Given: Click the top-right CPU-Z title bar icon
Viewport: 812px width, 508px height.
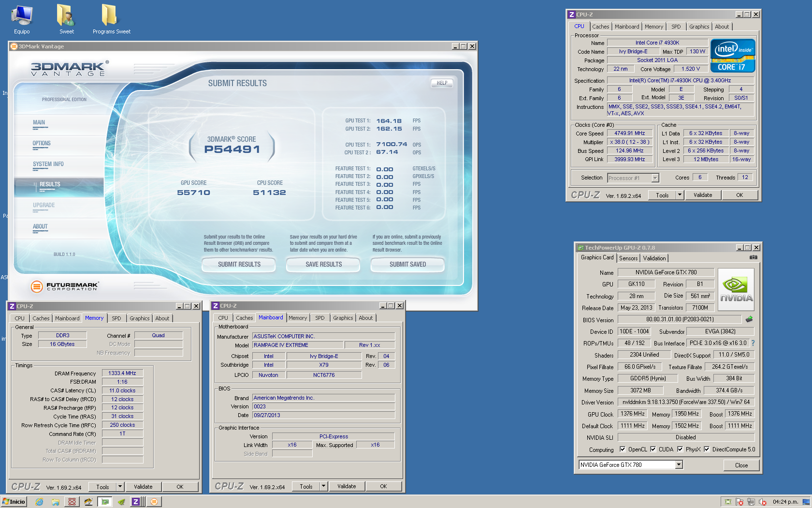Looking at the screenshot, I should tap(572, 15).
